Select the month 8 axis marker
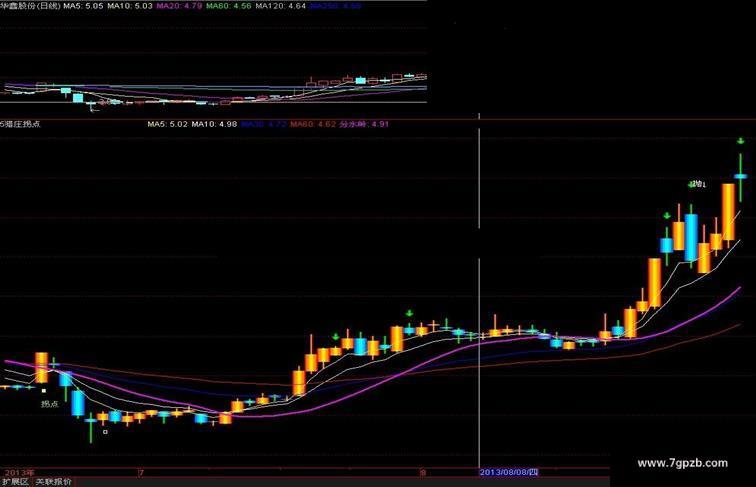This screenshot has height=487, width=756. point(423,473)
